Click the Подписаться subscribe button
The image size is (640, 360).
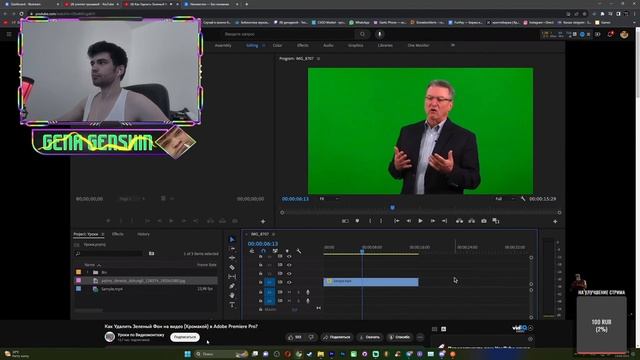tap(185, 337)
